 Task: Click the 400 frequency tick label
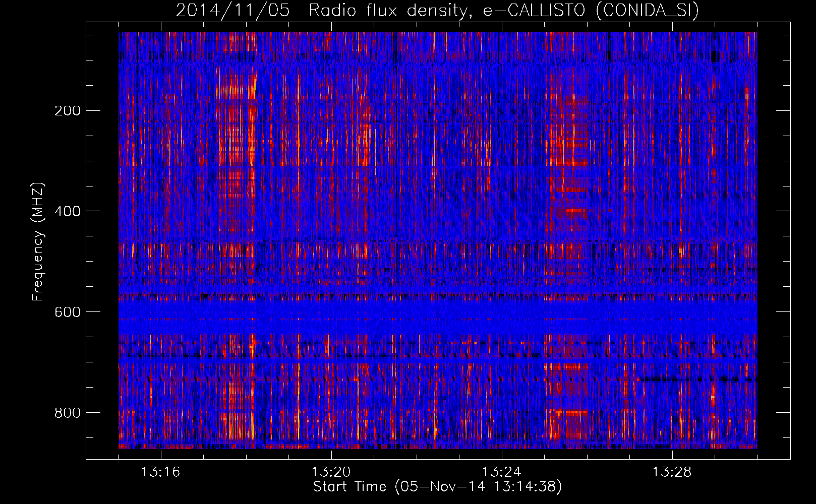click(68, 211)
